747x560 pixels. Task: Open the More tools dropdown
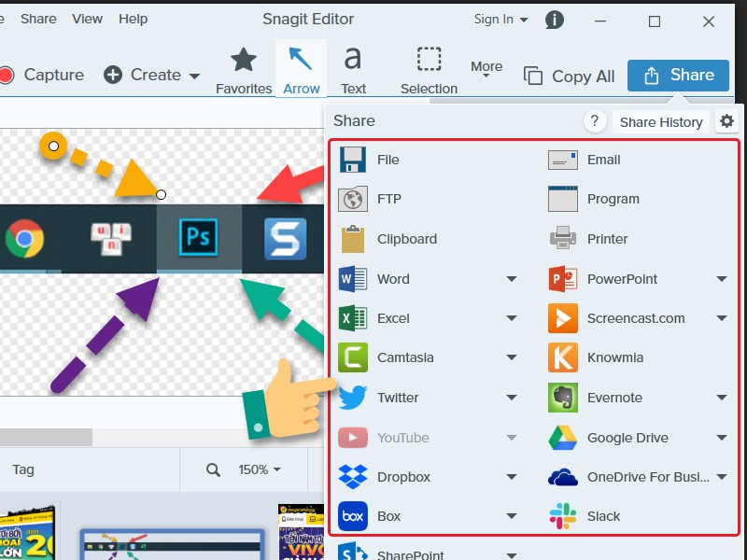[x=486, y=69]
